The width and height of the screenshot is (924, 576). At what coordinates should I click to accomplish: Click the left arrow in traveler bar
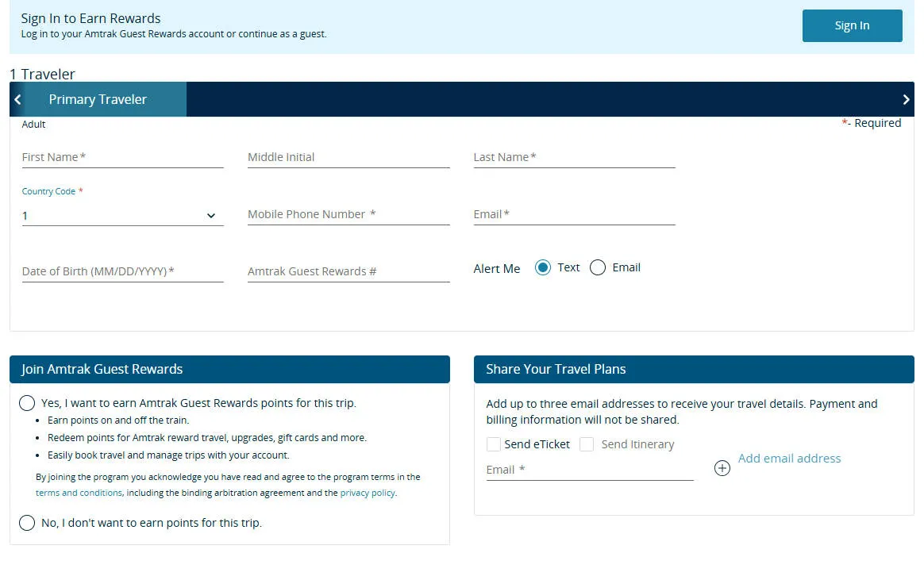[x=17, y=100]
